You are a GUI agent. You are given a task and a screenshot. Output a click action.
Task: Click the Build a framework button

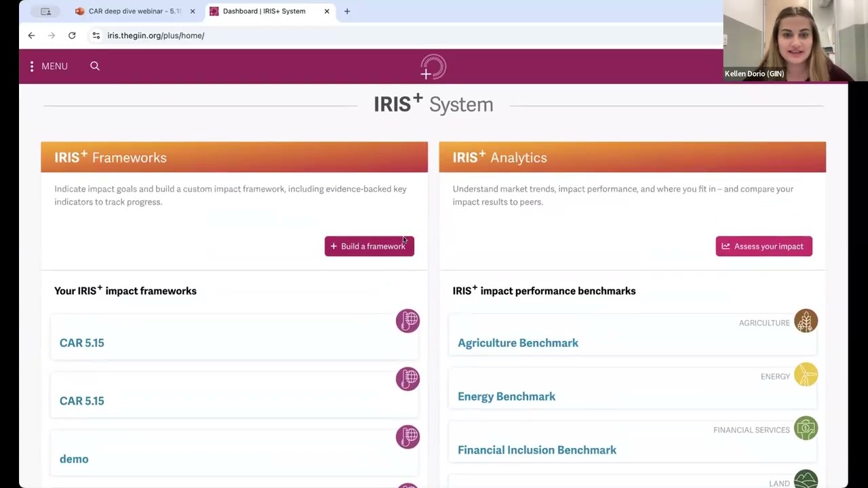pos(369,246)
